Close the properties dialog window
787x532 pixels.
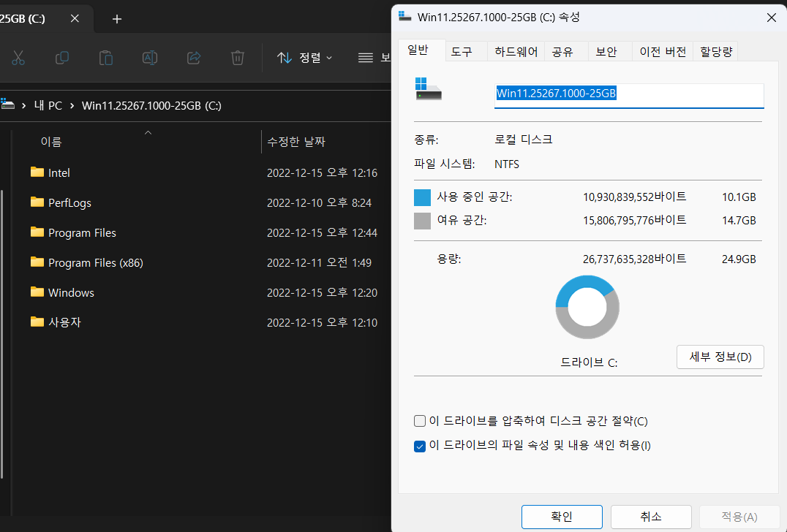tap(772, 18)
